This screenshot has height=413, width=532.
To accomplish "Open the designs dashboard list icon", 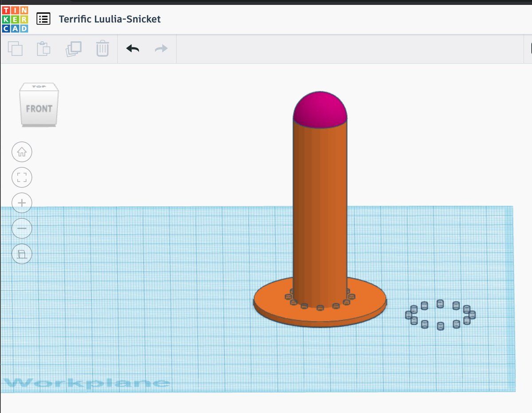I will 43,19.
